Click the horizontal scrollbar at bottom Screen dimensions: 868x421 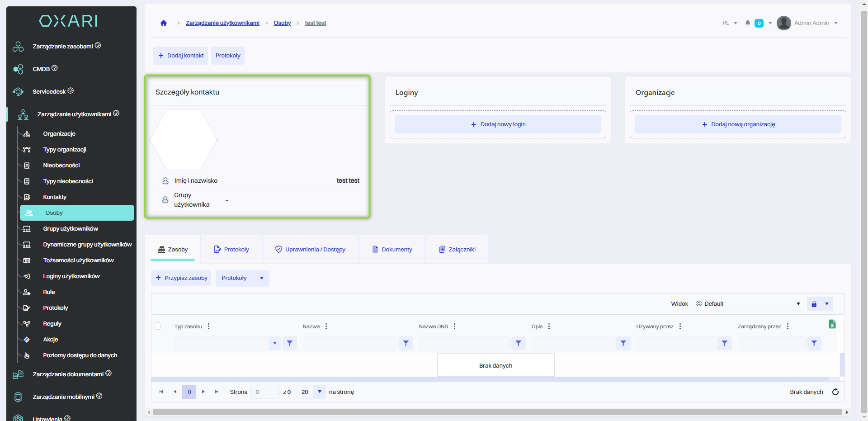click(x=497, y=412)
